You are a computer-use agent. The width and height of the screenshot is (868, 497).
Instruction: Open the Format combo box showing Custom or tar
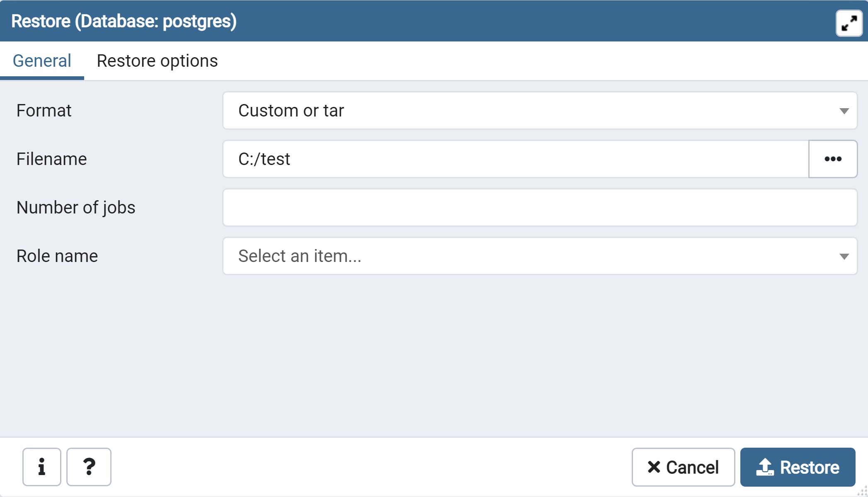531,111
